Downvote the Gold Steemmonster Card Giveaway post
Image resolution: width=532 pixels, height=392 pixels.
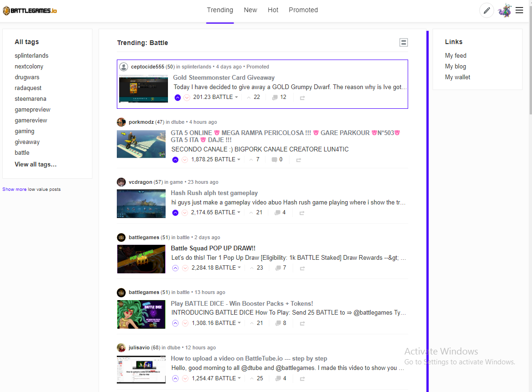(x=187, y=98)
